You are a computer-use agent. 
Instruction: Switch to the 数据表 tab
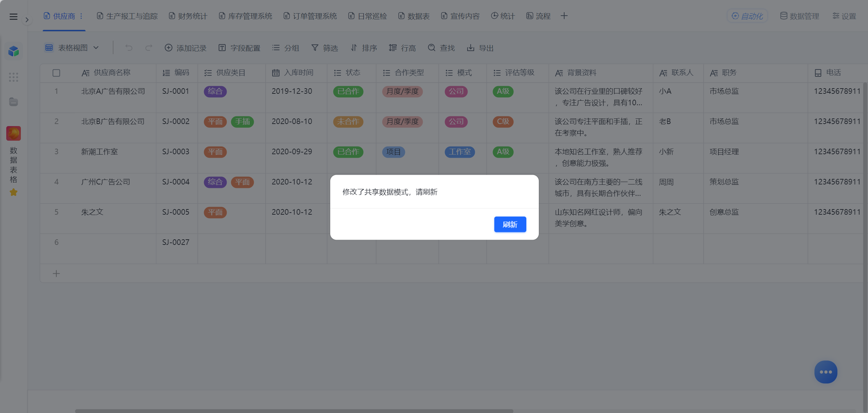coord(414,16)
